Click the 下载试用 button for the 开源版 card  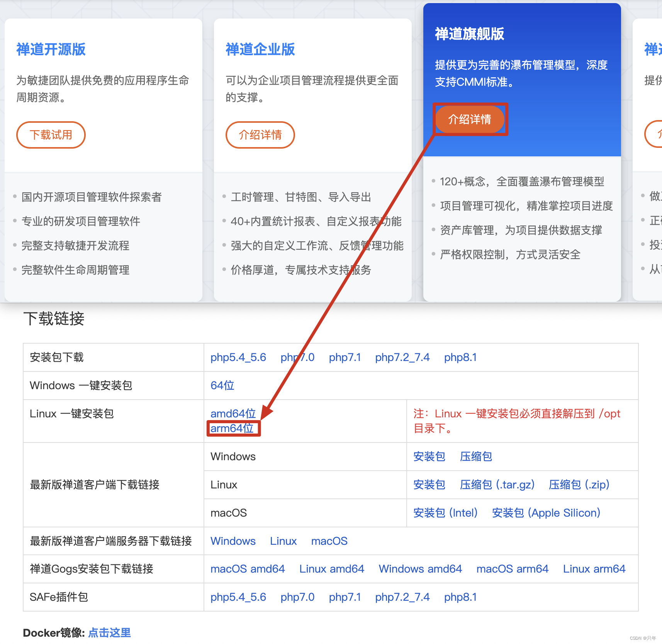pyautogui.click(x=51, y=135)
